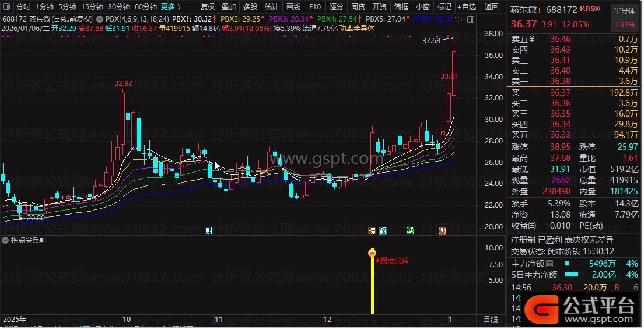This screenshot has height=329, width=644.
Task: Click the 拐点尖兵 signal marker on chart
Action: [x=372, y=253]
